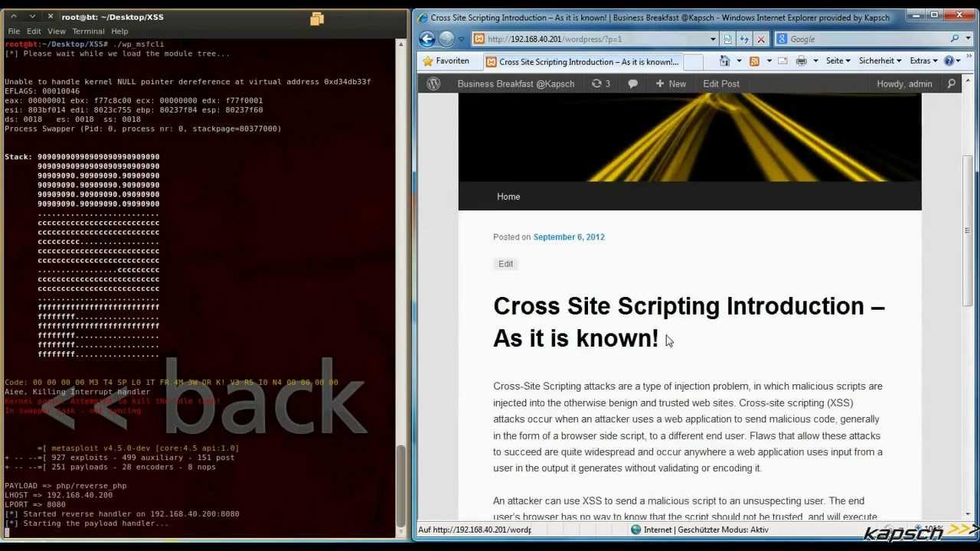Click the comments bubble icon in admin bar
The width and height of the screenshot is (980, 551).
632,84
